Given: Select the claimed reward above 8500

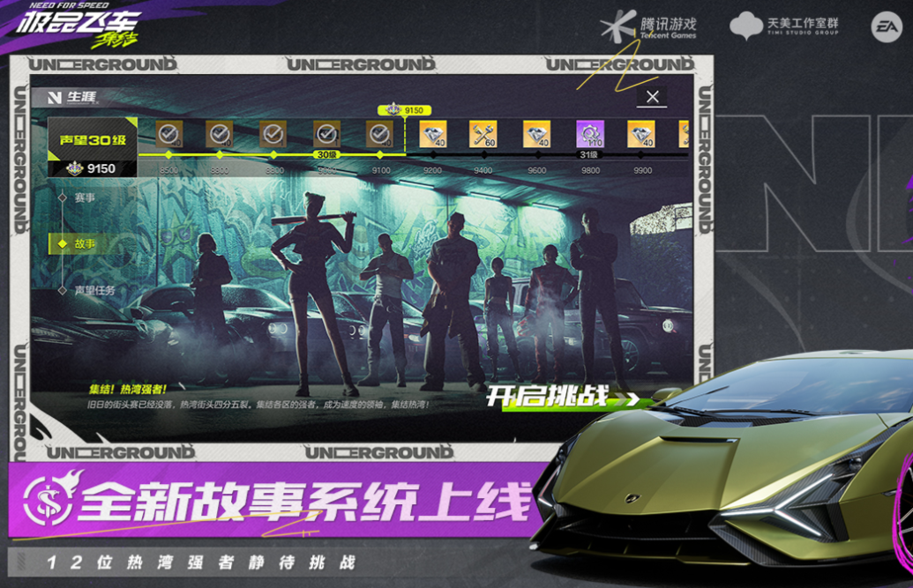Looking at the screenshot, I should (168, 134).
